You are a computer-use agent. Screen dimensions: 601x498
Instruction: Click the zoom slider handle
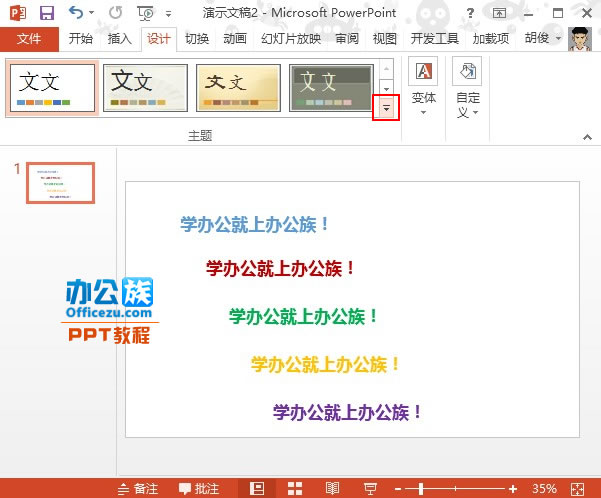[421, 489]
